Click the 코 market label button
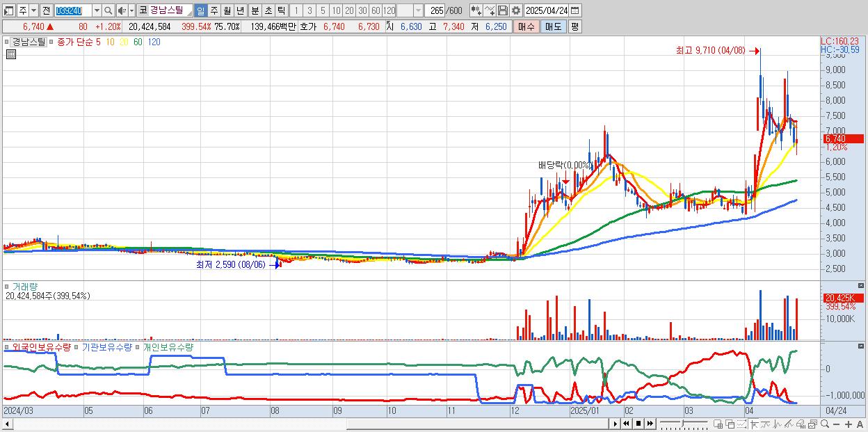This screenshot has height=432, width=868. (143, 10)
